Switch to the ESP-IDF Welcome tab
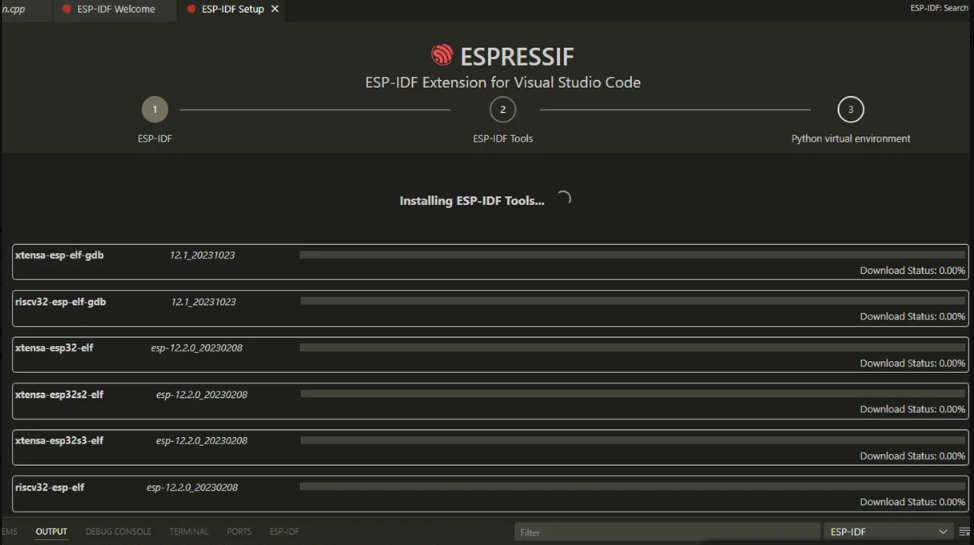 (115, 9)
